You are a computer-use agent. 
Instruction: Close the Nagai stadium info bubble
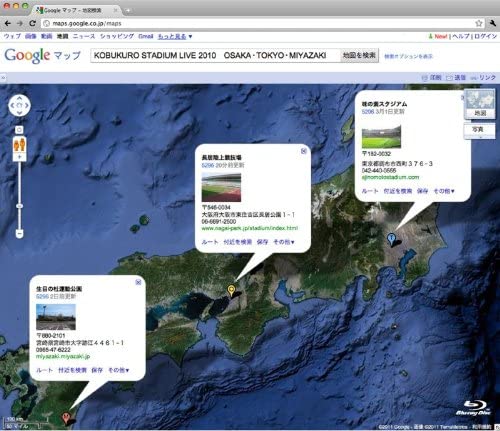(304, 151)
